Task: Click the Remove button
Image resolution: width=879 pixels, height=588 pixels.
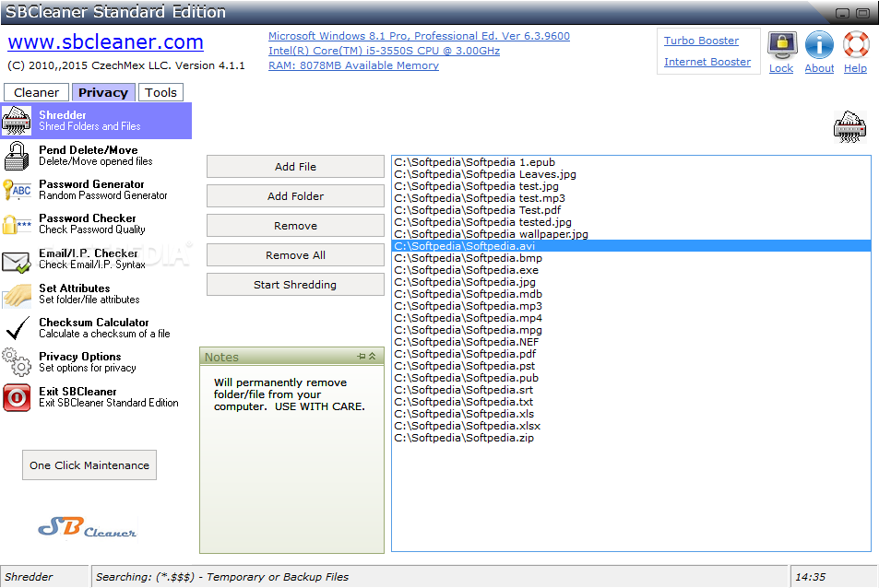Action: pyautogui.click(x=295, y=226)
